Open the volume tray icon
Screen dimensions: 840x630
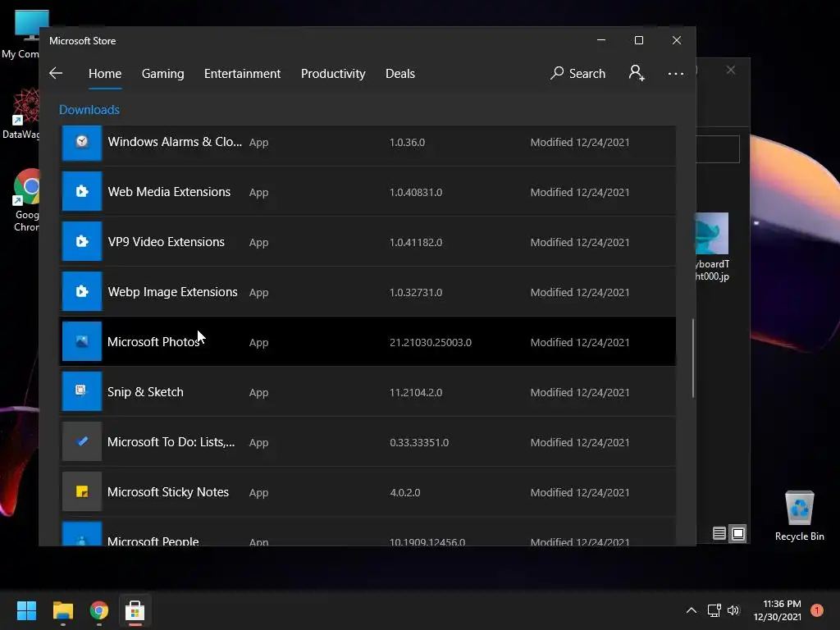tap(733, 610)
